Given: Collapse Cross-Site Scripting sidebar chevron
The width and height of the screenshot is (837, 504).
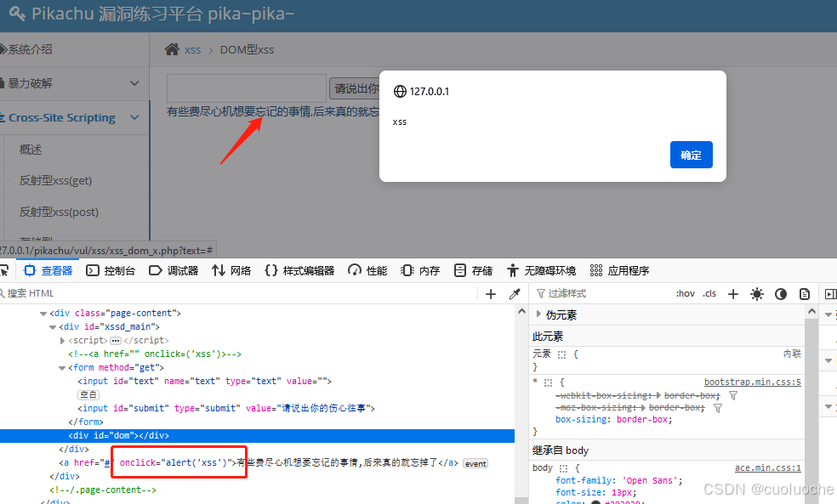Looking at the screenshot, I should 134,117.
